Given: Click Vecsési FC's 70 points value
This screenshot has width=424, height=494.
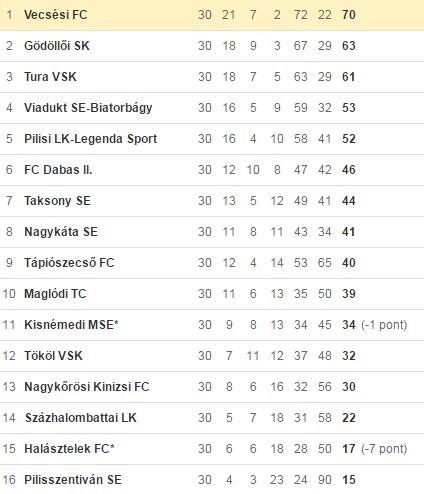Looking at the screenshot, I should coord(349,15).
